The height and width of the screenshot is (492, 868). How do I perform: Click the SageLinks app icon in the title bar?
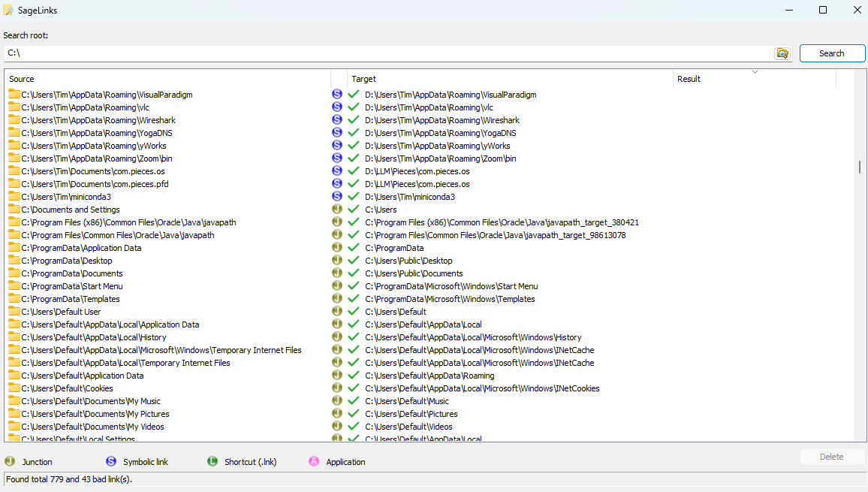point(9,10)
